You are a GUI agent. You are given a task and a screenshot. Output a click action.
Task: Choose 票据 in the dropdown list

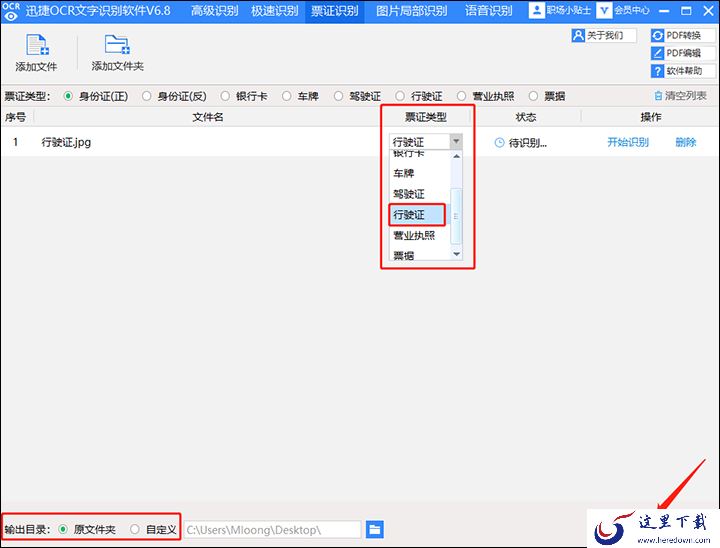[x=404, y=255]
